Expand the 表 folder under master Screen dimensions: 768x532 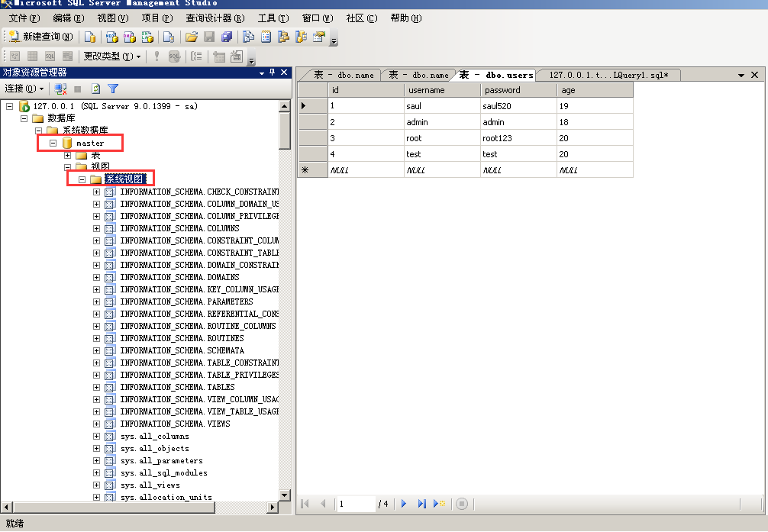(x=68, y=155)
